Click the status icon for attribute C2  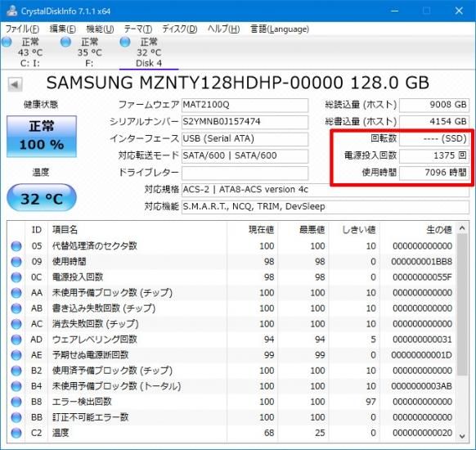pyautogui.click(x=16, y=433)
